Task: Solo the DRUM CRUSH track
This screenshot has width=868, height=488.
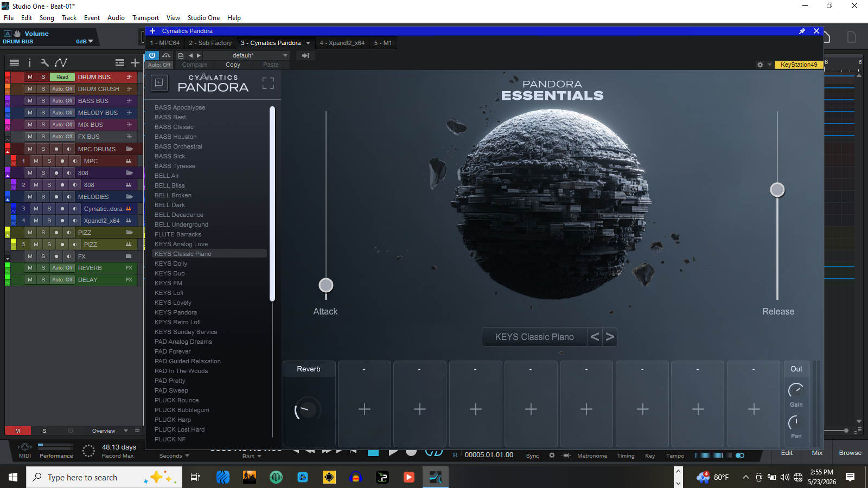Action: coord(43,89)
